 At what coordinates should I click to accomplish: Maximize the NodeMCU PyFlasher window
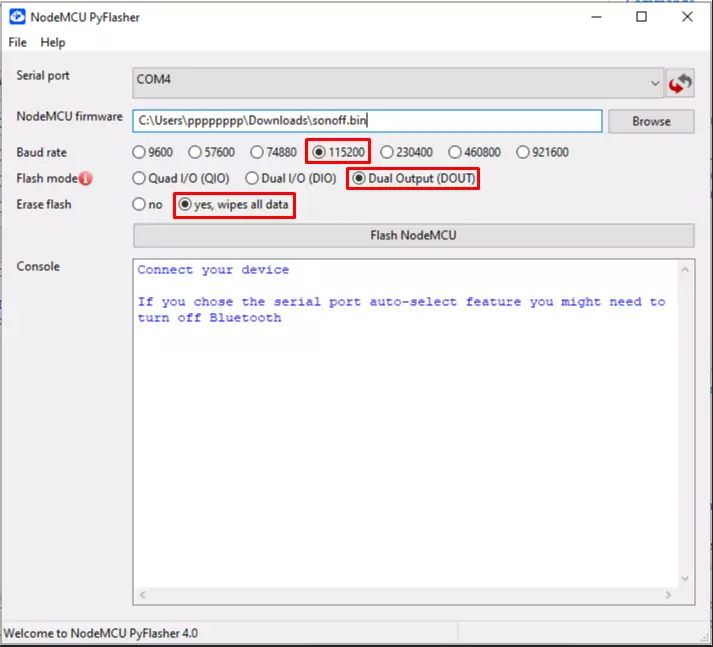coord(642,17)
